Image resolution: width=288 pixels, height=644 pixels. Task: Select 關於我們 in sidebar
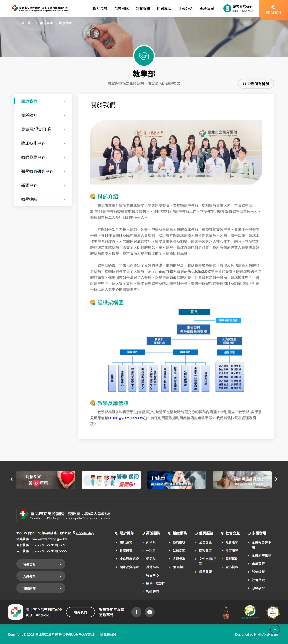(x=43, y=101)
